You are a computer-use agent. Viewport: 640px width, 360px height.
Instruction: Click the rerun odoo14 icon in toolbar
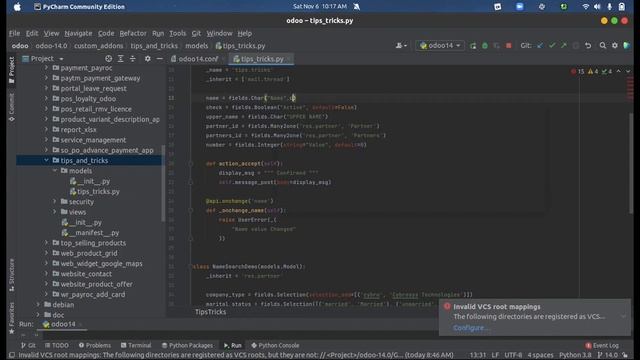point(473,46)
